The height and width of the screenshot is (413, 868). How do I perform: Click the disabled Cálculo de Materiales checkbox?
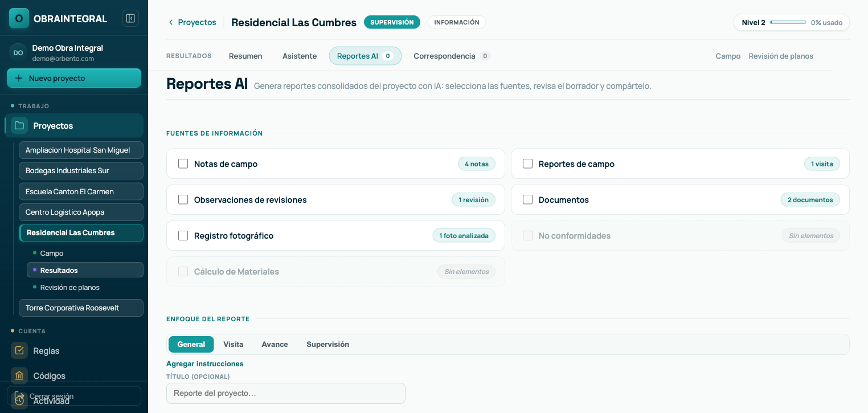(183, 271)
